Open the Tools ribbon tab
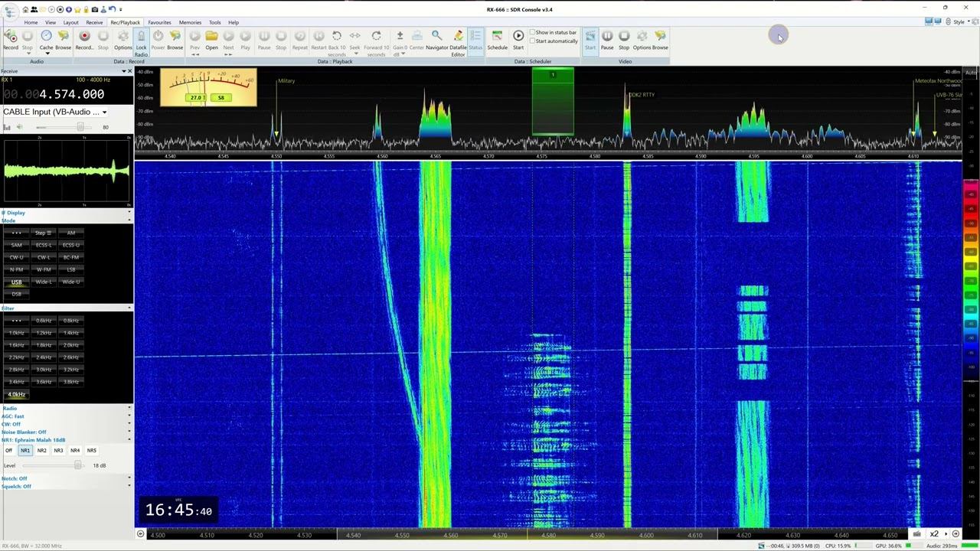This screenshot has height=551, width=980. [215, 22]
